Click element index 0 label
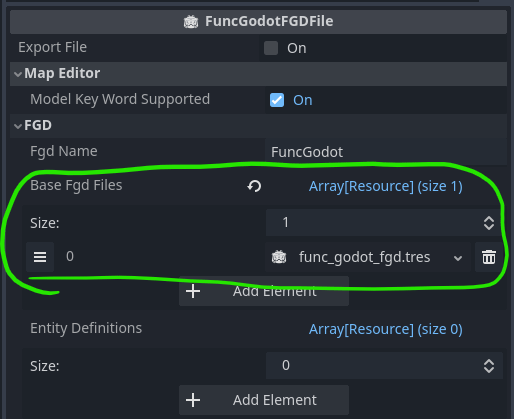Viewport: 514px width, 419px height. coord(70,256)
